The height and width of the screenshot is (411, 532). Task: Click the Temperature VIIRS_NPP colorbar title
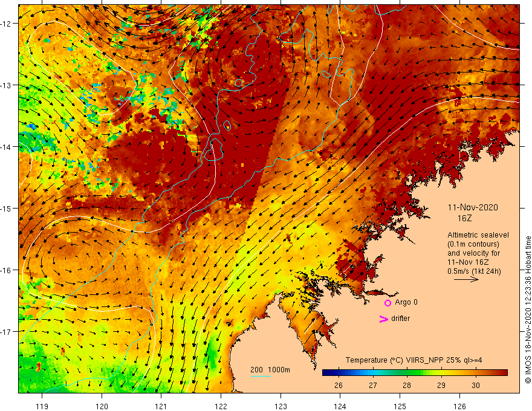coord(414,360)
